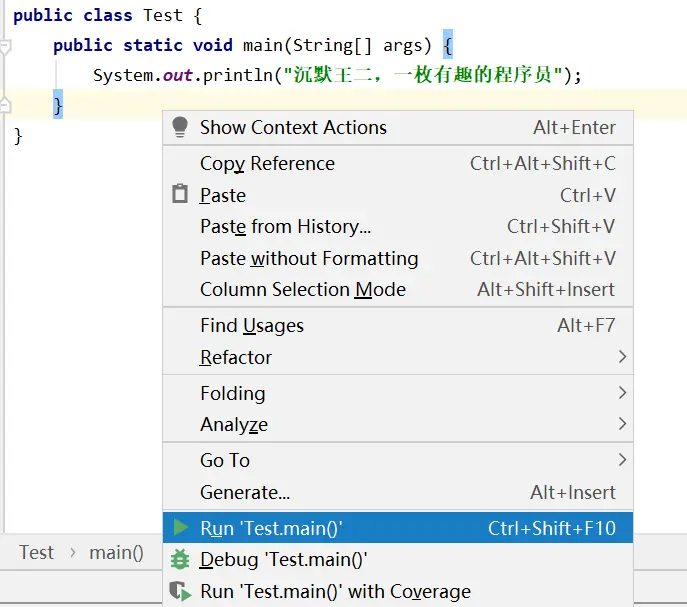Image resolution: width=687 pixels, height=607 pixels.
Task: Click the green Run triangle icon
Action: pos(180,528)
